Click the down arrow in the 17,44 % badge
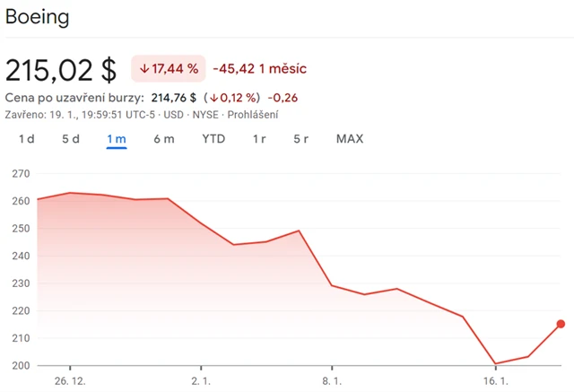 pyautogui.click(x=144, y=68)
